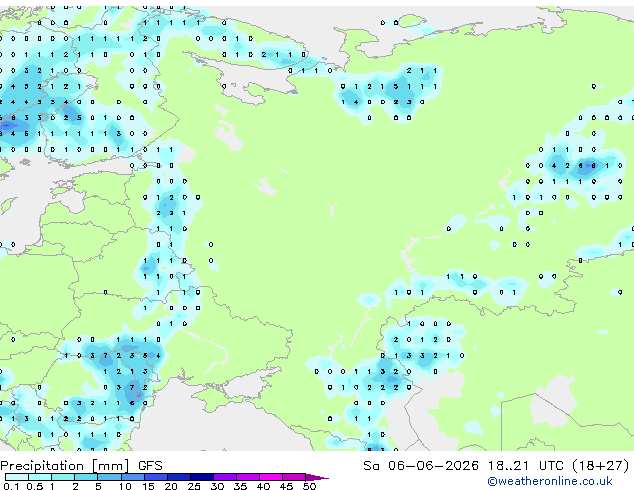This screenshot has width=634, height=490.
Task: Click the "35" legend scale label
Action: 240,486
